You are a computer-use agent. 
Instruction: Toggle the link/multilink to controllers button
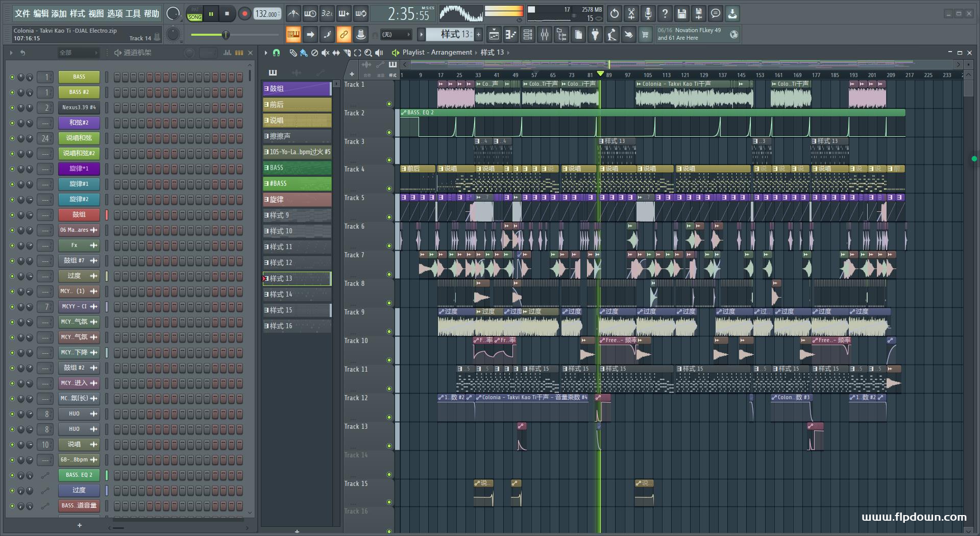click(x=344, y=35)
